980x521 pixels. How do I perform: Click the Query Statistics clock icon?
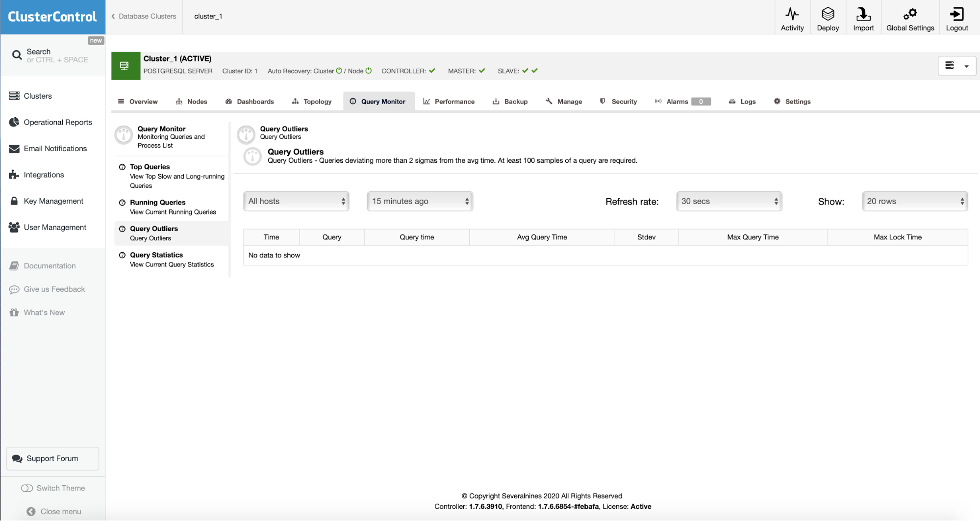click(122, 255)
